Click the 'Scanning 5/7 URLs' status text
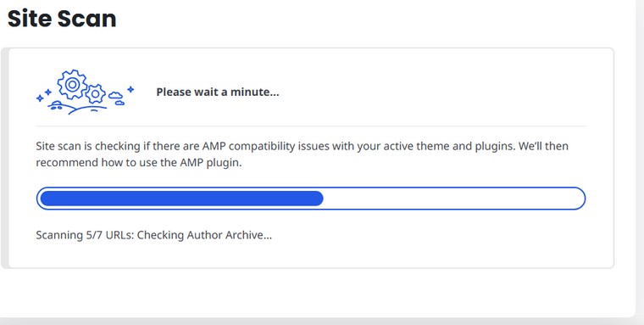644x325 pixels. pyautogui.click(x=85, y=235)
